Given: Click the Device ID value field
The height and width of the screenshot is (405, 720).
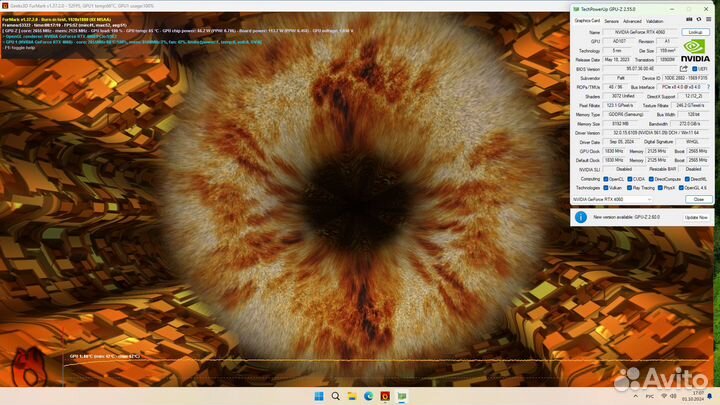Looking at the screenshot, I should coord(686,78).
